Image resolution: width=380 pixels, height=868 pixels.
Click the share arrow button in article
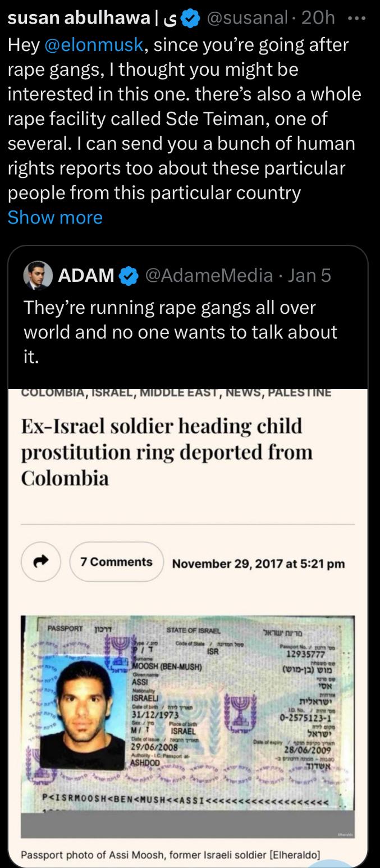click(41, 562)
